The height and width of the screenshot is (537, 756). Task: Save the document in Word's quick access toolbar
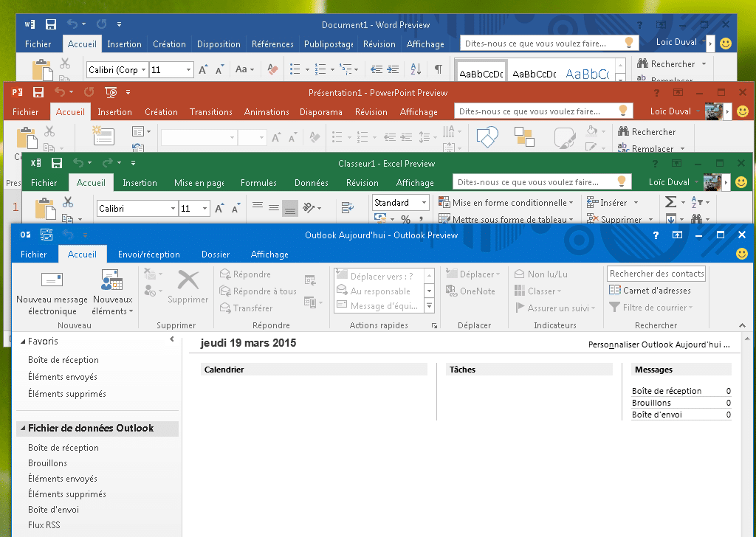(x=51, y=24)
